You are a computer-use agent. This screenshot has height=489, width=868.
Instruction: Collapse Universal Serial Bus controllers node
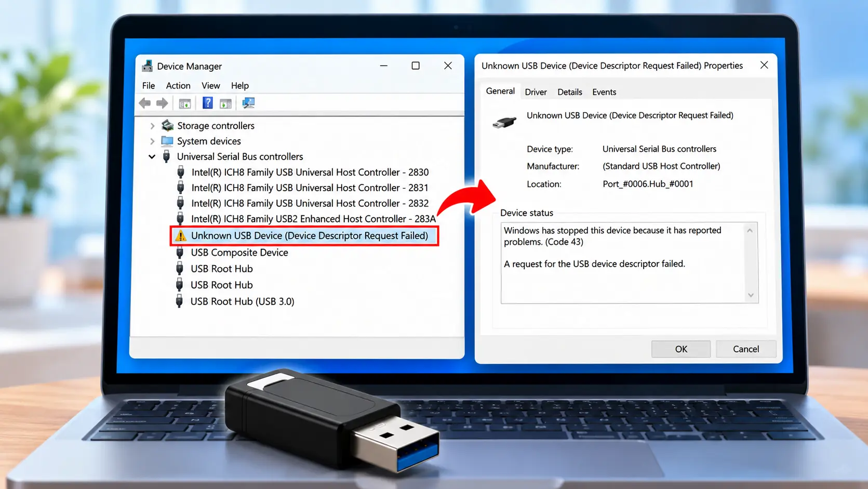[x=152, y=156]
